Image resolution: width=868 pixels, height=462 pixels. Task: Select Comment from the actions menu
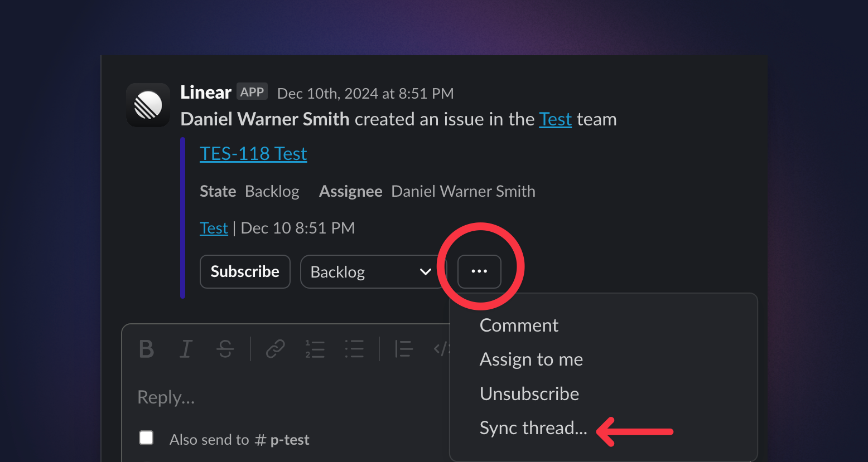click(x=519, y=325)
